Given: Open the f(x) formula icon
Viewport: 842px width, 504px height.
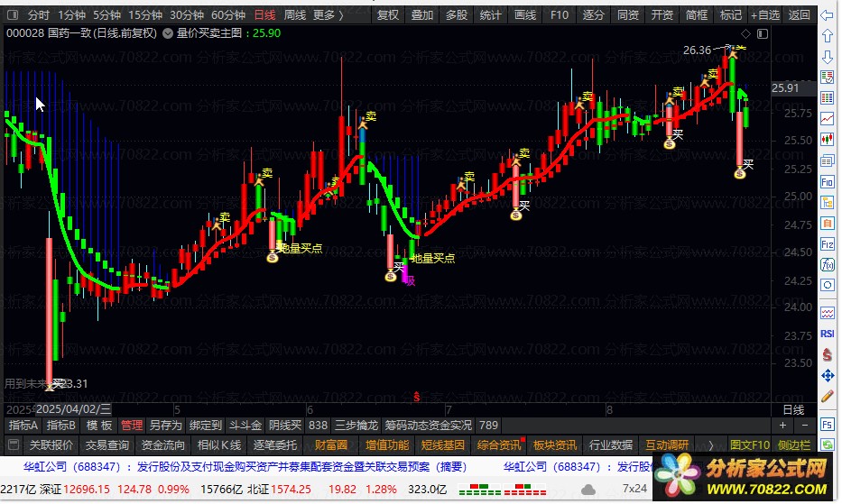Looking at the screenshot, I should click(x=828, y=264).
